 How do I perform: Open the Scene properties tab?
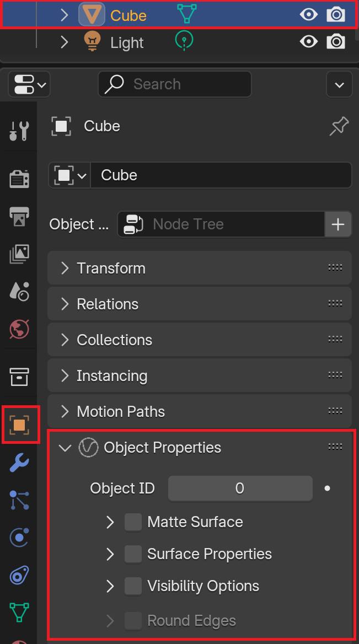click(x=19, y=291)
